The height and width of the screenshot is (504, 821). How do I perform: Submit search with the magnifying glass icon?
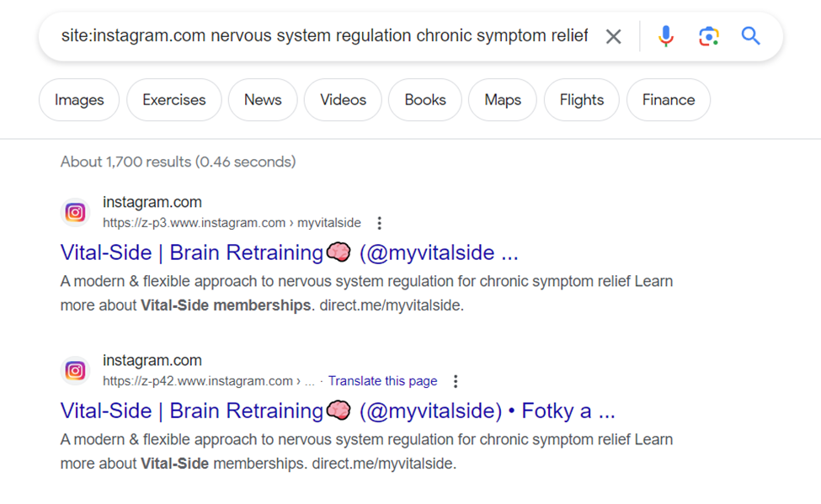[x=750, y=36]
